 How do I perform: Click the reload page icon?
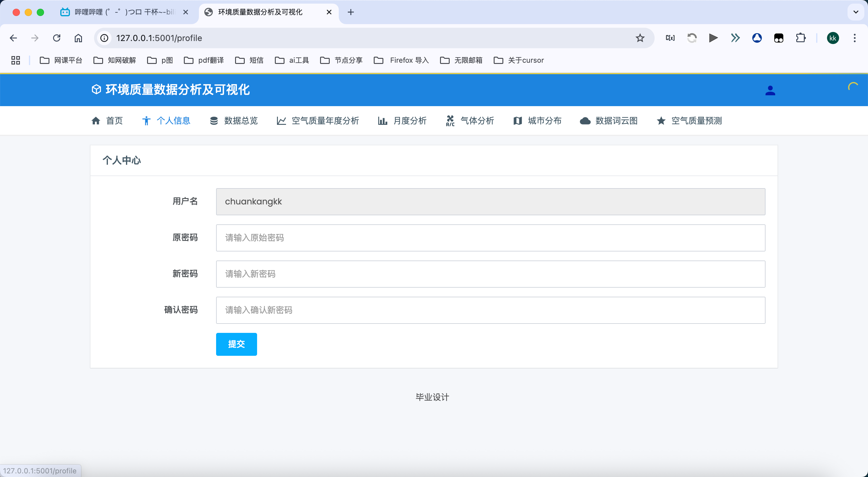click(x=57, y=38)
